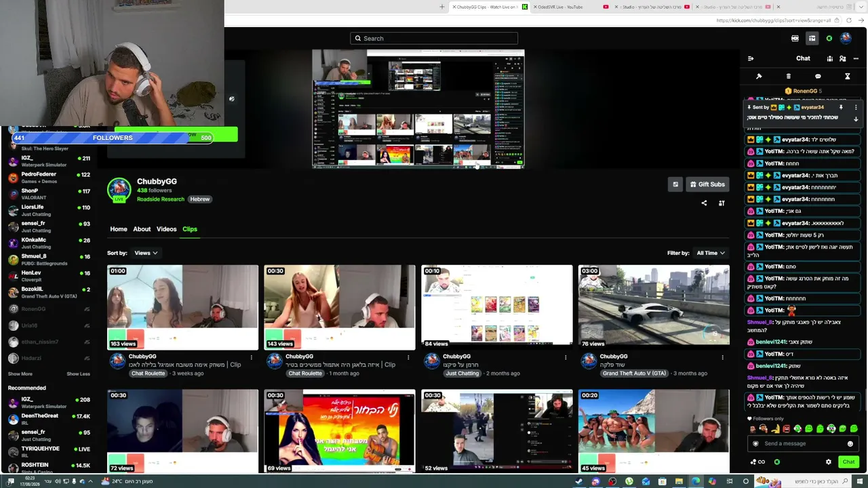Click channel points icon below message box
The height and width of the screenshot is (488, 868).
click(x=757, y=462)
